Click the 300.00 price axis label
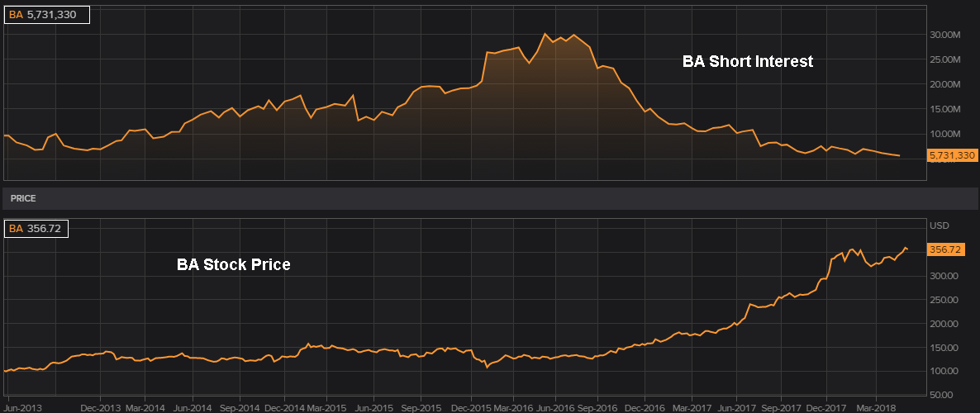Image resolution: width=980 pixels, height=413 pixels. point(944,276)
